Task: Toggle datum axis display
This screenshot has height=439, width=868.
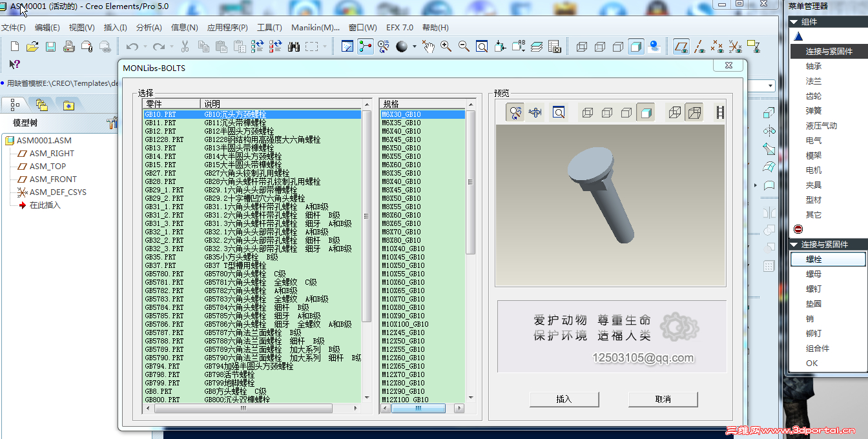Action: [x=699, y=46]
